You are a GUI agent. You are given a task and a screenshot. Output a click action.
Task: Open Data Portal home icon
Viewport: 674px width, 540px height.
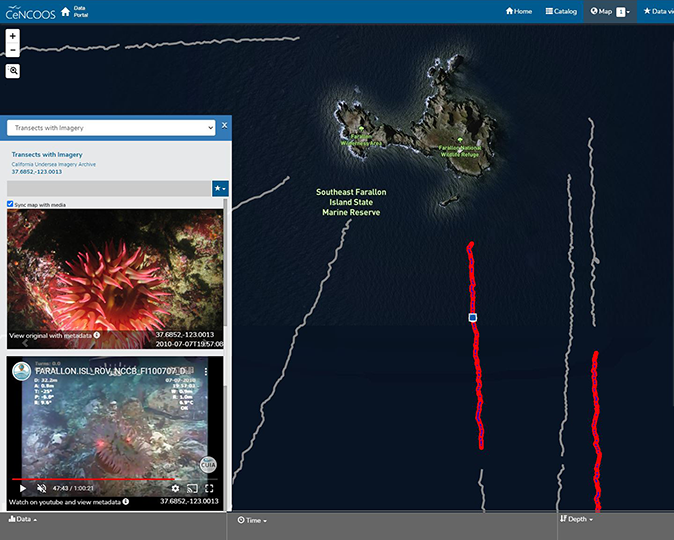coord(65,12)
